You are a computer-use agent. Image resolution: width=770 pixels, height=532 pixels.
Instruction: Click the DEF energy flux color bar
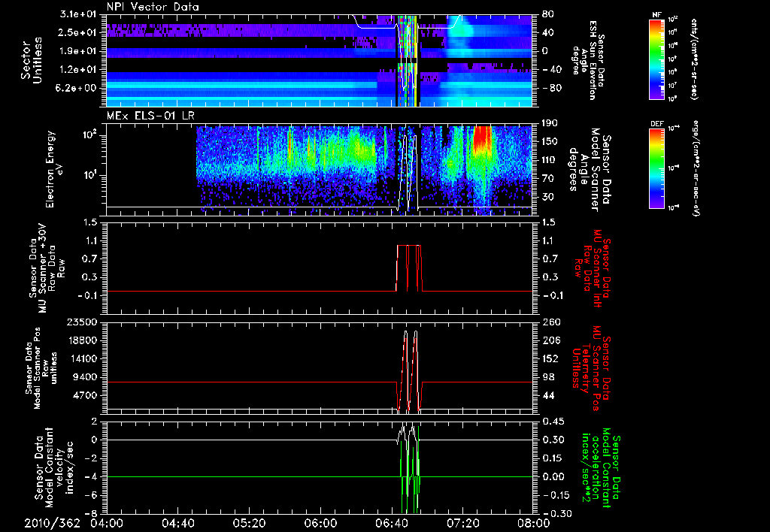(x=657, y=168)
